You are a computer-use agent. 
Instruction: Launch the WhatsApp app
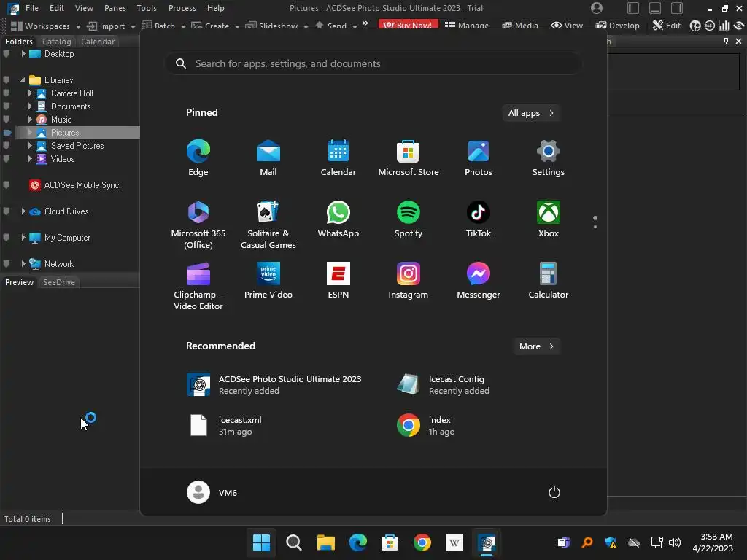(x=338, y=219)
